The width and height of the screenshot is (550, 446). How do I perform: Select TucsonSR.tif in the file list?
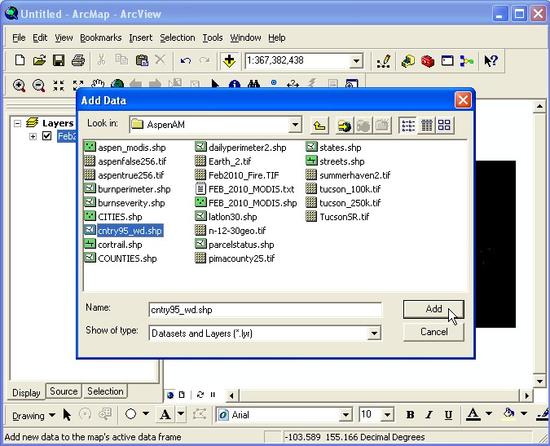coord(337,216)
